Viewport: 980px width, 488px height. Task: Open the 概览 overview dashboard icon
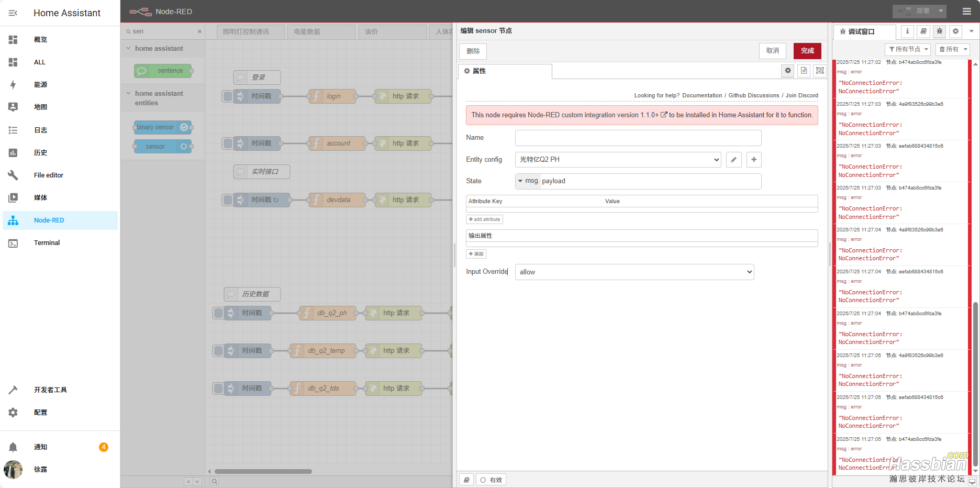13,40
